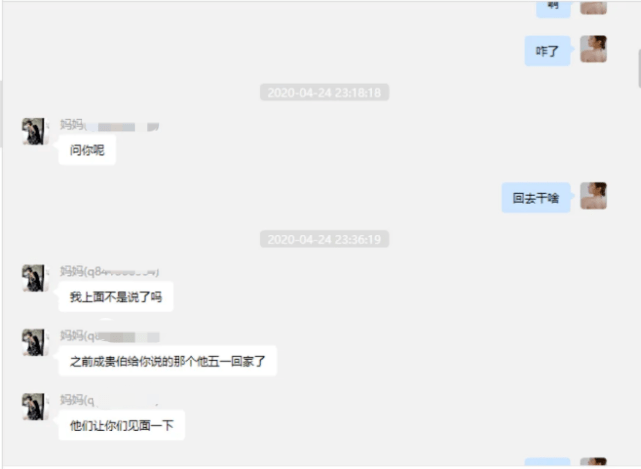Open 妈妈 avatar next to 我上面不是说了吗
641x469 pixels.
click(x=33, y=278)
